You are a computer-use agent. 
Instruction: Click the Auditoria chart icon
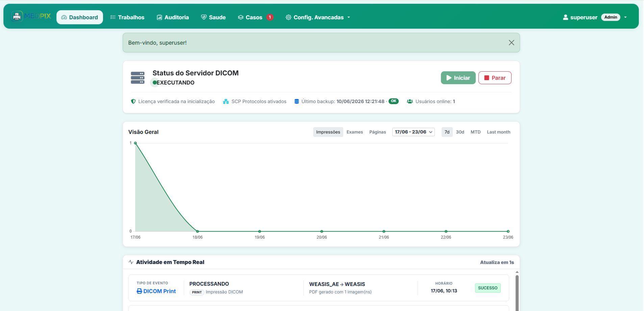[159, 17]
